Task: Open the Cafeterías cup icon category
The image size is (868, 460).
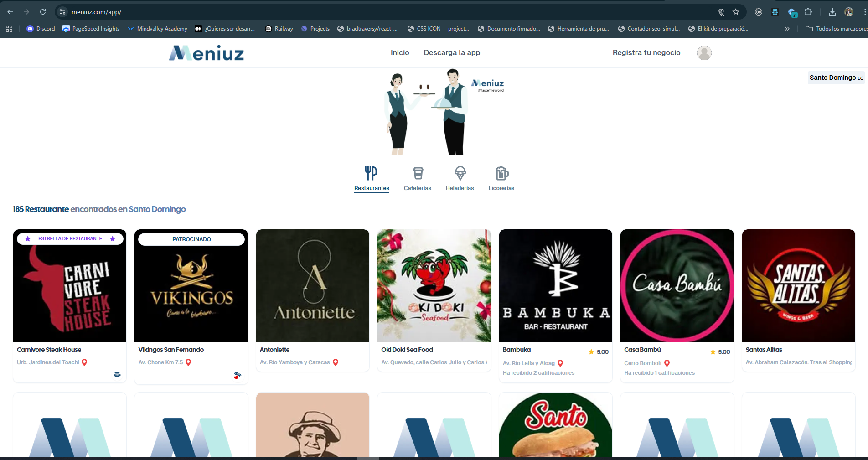Action: pos(417,178)
